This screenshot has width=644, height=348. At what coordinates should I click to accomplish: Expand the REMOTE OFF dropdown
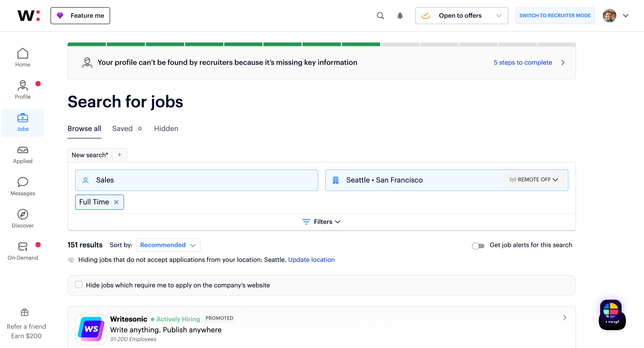click(534, 180)
